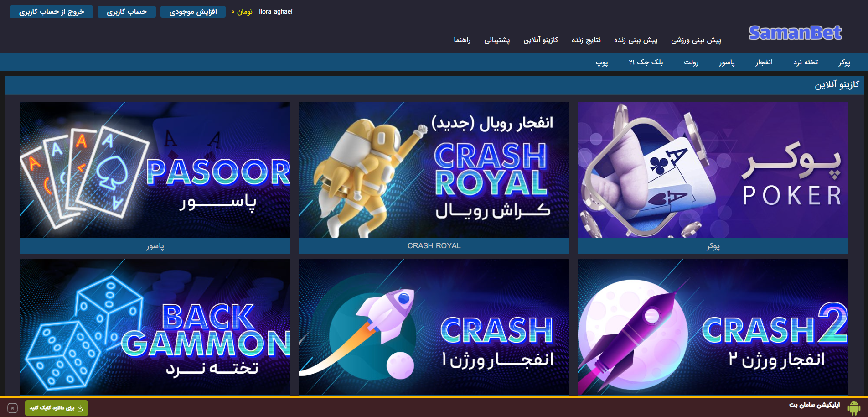Close the app download banner
This screenshot has height=417, width=868.
click(x=13, y=408)
